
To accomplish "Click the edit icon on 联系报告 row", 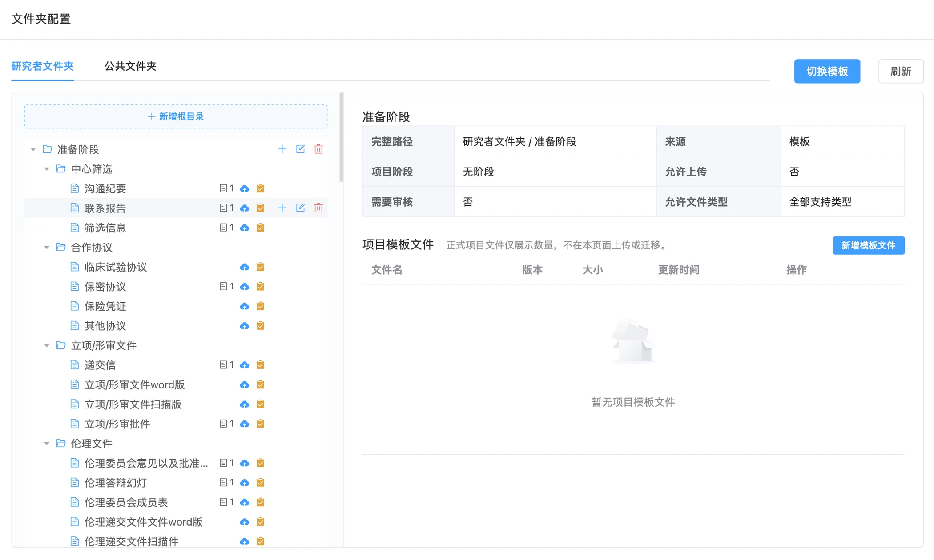I will [x=300, y=208].
